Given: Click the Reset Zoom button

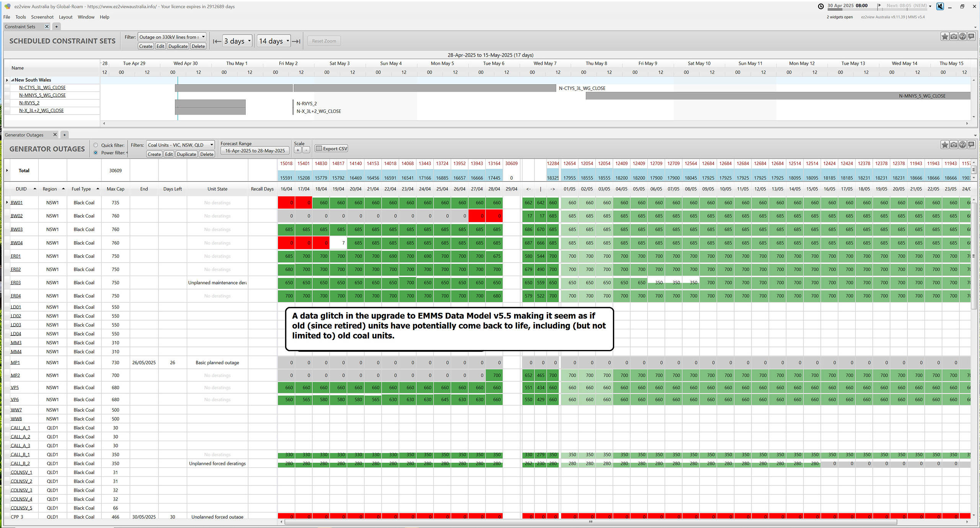Looking at the screenshot, I should (324, 41).
